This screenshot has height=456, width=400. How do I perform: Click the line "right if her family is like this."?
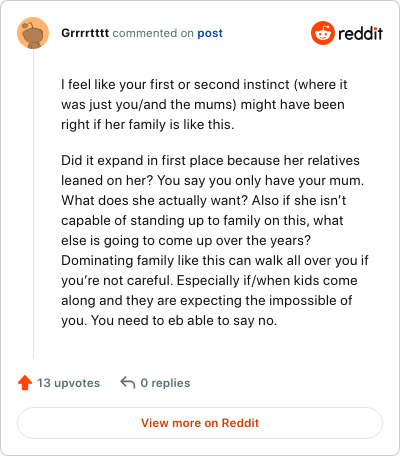point(148,125)
